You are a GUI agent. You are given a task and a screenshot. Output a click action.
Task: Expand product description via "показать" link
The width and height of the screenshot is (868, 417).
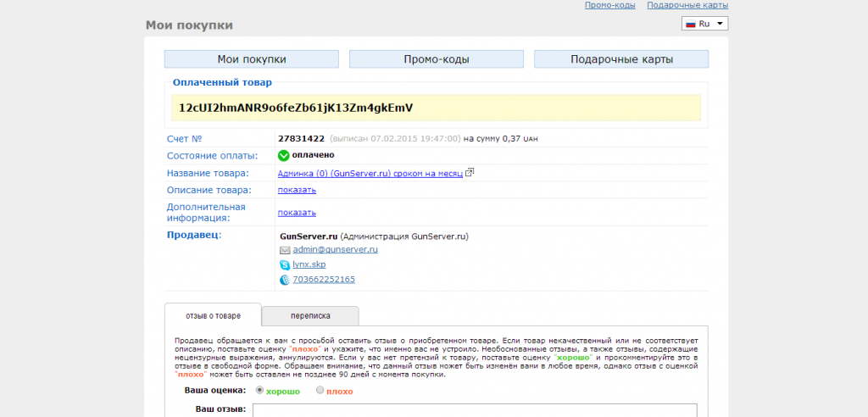pyautogui.click(x=297, y=191)
